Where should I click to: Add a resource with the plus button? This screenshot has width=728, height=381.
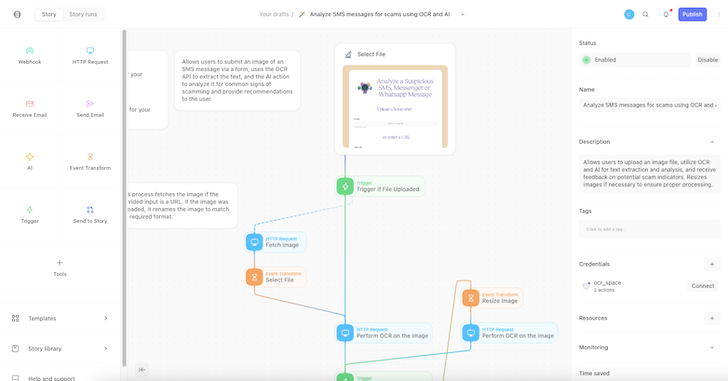pos(712,318)
